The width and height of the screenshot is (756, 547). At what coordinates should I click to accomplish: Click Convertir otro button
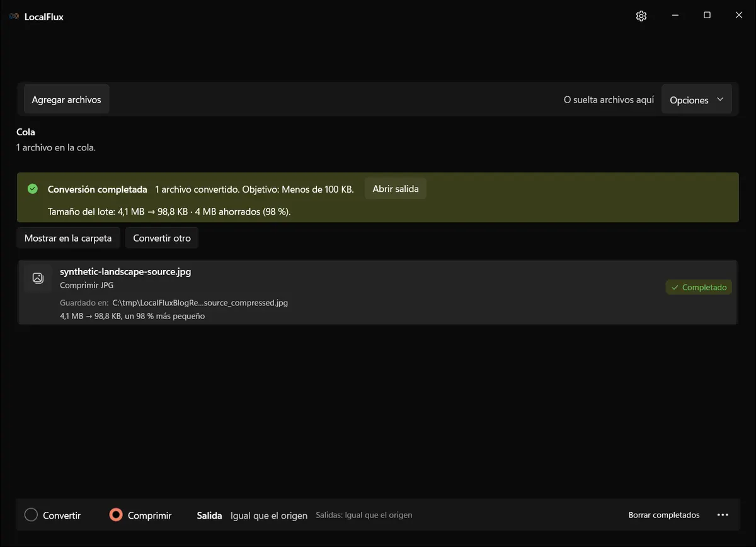coord(162,239)
